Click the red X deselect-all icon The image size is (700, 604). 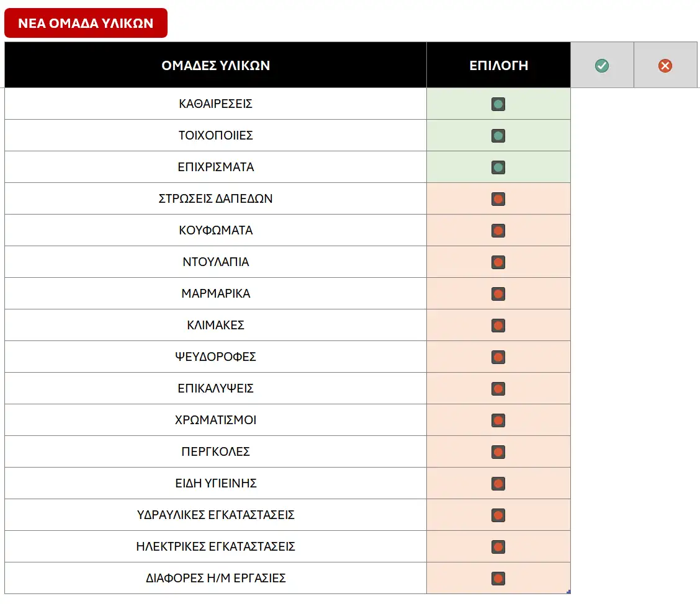[x=665, y=66]
